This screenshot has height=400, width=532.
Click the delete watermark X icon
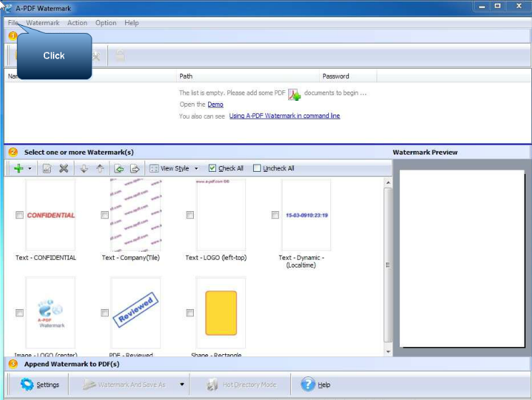coord(64,168)
